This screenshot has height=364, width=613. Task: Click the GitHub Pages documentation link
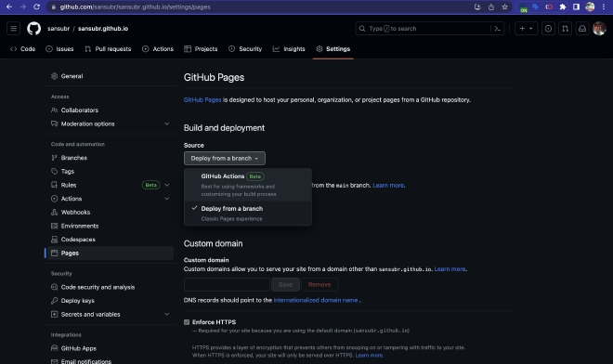point(202,100)
